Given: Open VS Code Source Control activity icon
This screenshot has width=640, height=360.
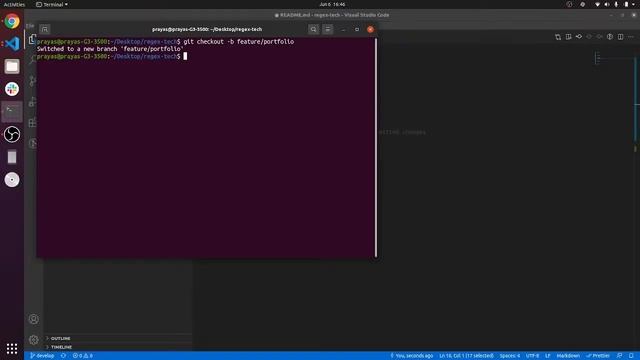Looking at the screenshot, I should click(x=33, y=81).
